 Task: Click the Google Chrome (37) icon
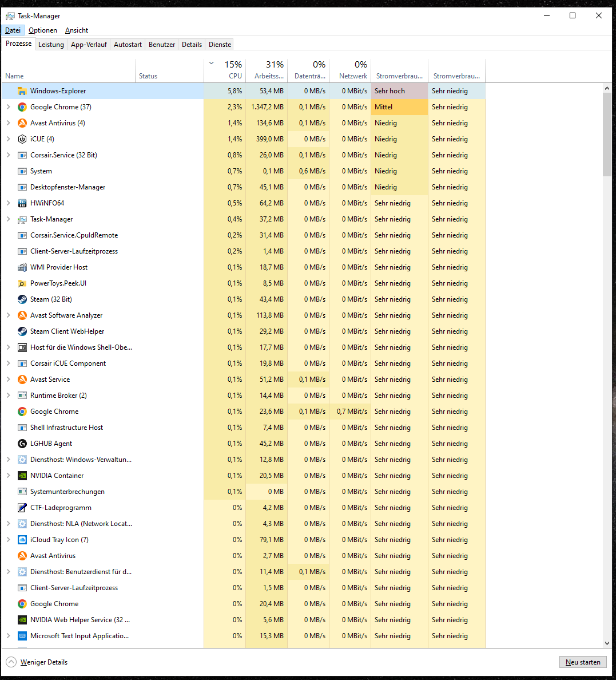22,107
